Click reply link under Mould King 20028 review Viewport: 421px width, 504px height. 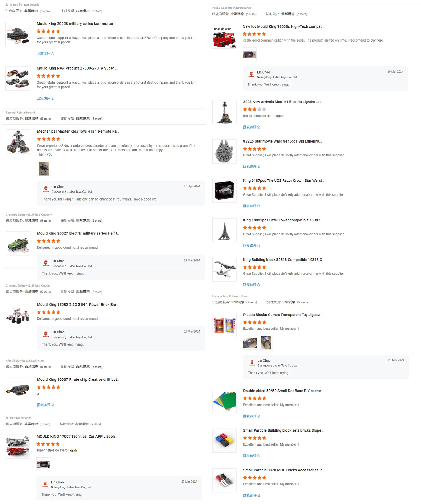[45, 54]
